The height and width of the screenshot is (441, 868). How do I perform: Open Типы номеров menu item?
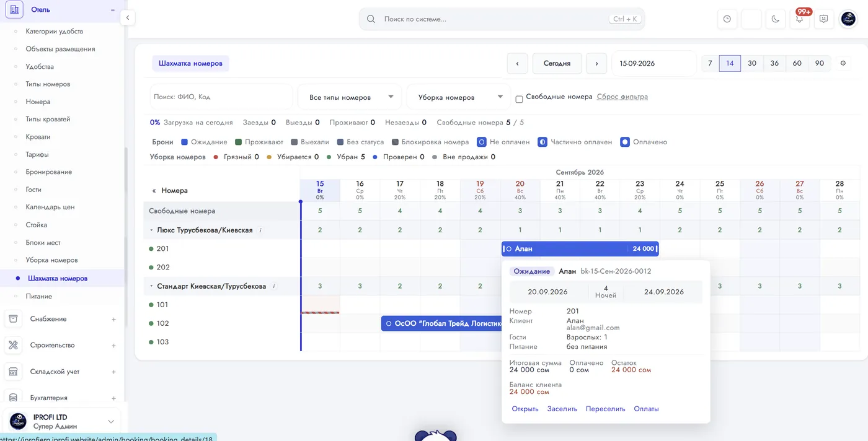tap(48, 84)
